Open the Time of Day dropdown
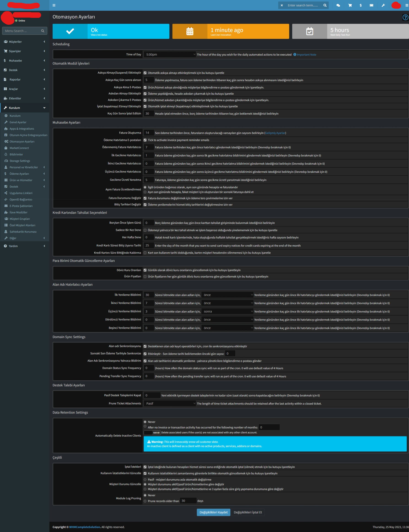 [x=170, y=54]
